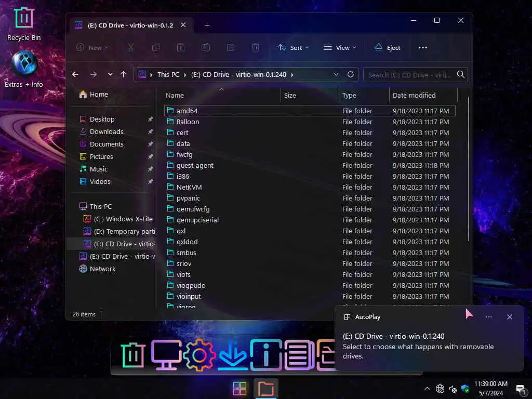Open Downloads in the navigation pane
Viewport: 532px width, 399px height.
101,131
